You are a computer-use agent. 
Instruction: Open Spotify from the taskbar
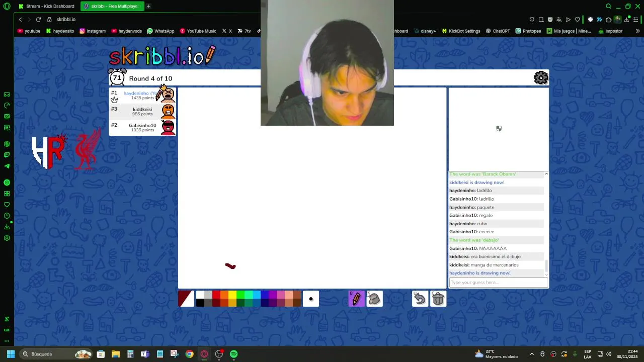(234, 354)
